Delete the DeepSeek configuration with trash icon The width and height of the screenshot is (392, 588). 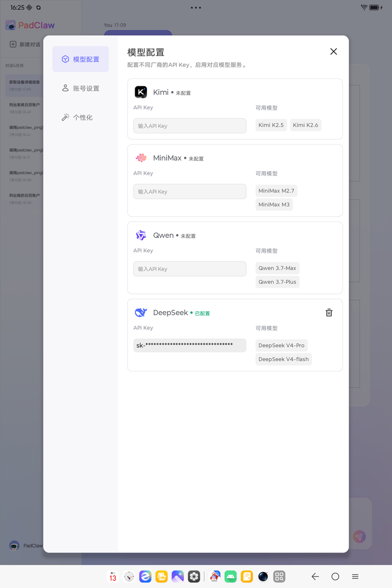pos(329,313)
